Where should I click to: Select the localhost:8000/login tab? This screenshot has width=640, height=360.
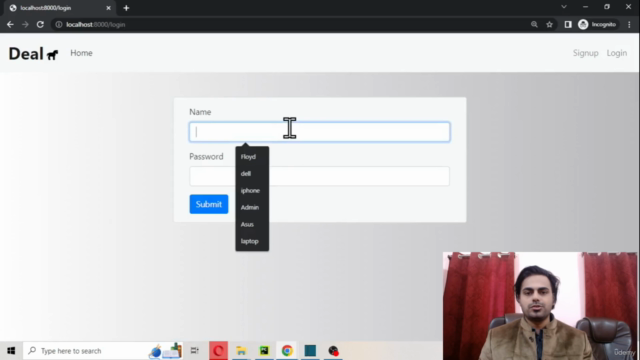tap(60, 8)
